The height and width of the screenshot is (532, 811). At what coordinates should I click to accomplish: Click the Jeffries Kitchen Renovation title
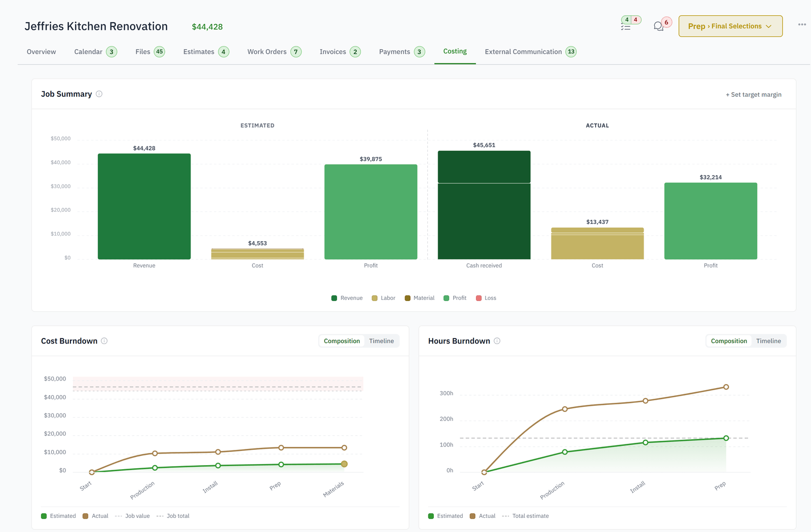click(96, 26)
